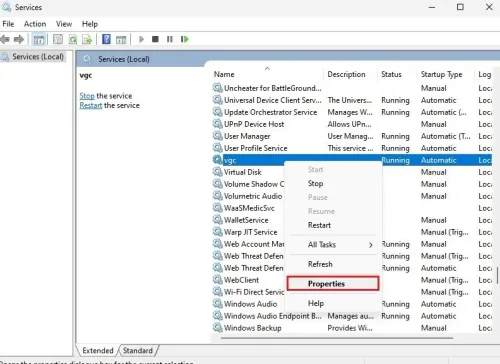Image resolution: width=500 pixels, height=364 pixels.
Task: Click the Refresh toolbar icon
Action: point(73,40)
